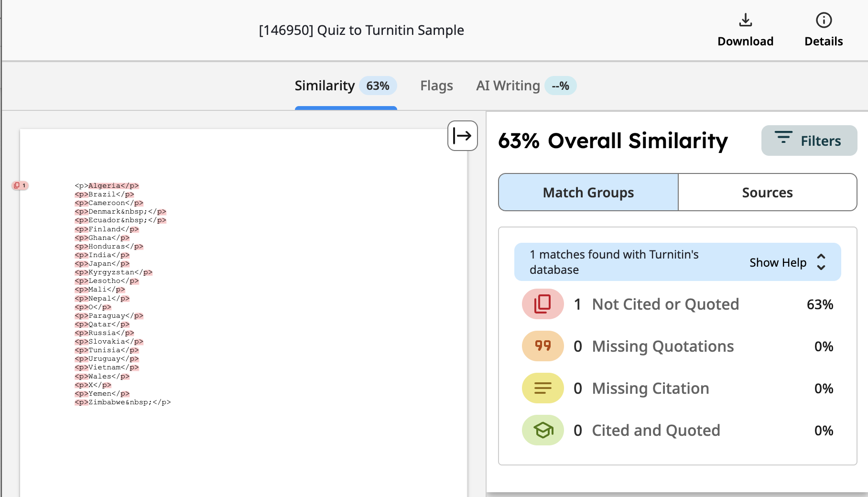This screenshot has height=497, width=868.
Task: Click the Denmark line in document
Action: tap(120, 211)
